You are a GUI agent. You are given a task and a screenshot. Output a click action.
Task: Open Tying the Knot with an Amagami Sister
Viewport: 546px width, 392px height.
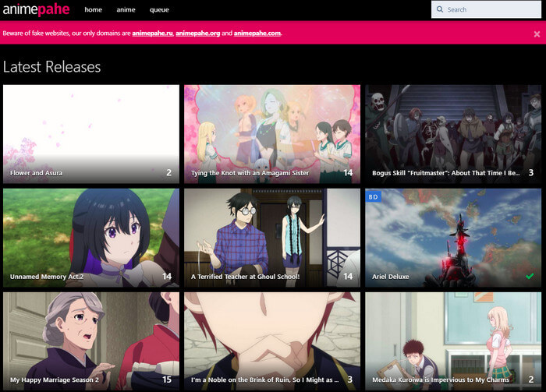[x=272, y=134]
